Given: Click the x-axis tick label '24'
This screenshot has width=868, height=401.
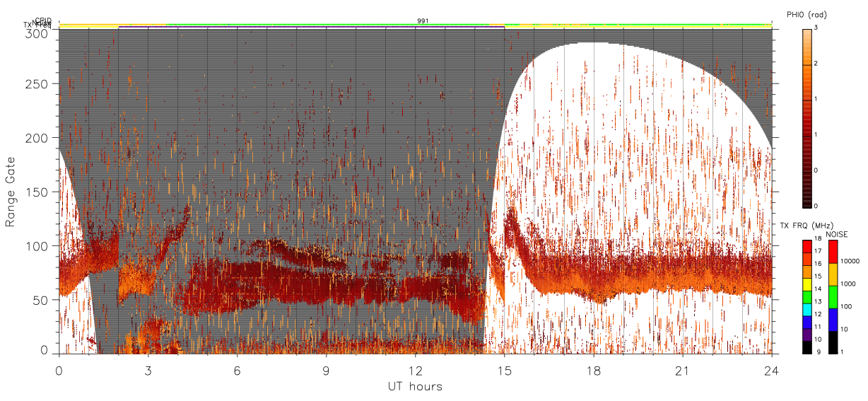Looking at the screenshot, I should (771, 371).
